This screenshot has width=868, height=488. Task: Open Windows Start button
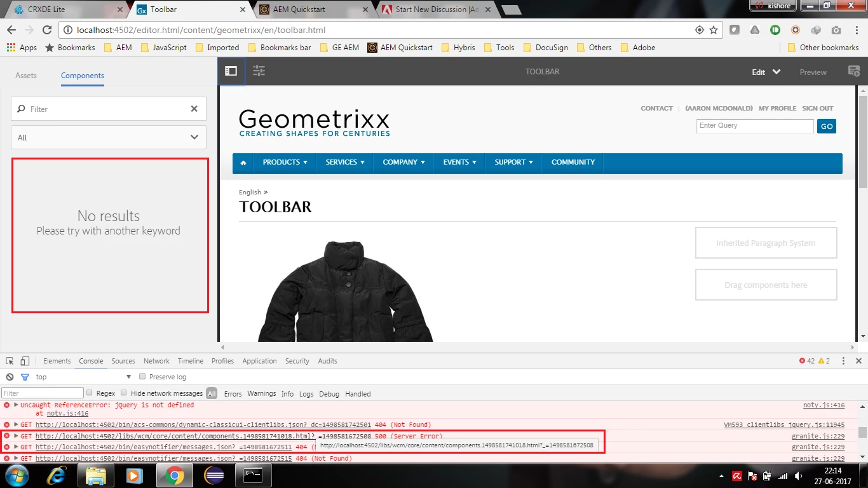(x=17, y=475)
